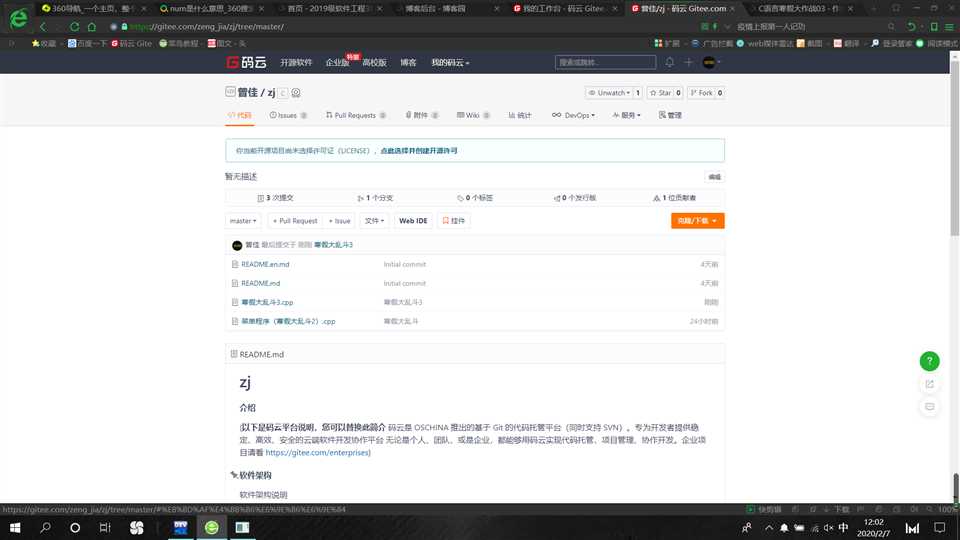The height and width of the screenshot is (540, 960).
Task: View the 3 次提交 commits count
Action: (276, 198)
